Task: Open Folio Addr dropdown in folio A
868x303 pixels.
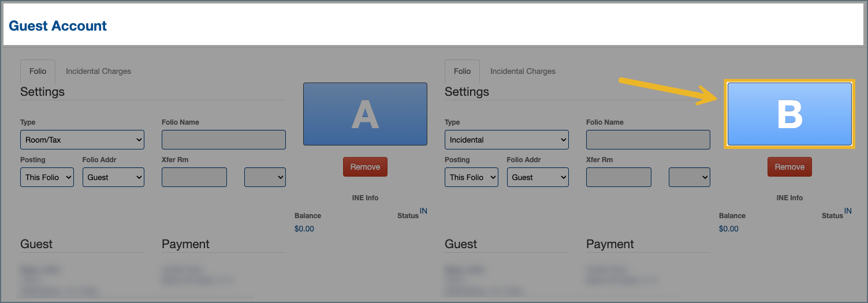Action: 113,177
